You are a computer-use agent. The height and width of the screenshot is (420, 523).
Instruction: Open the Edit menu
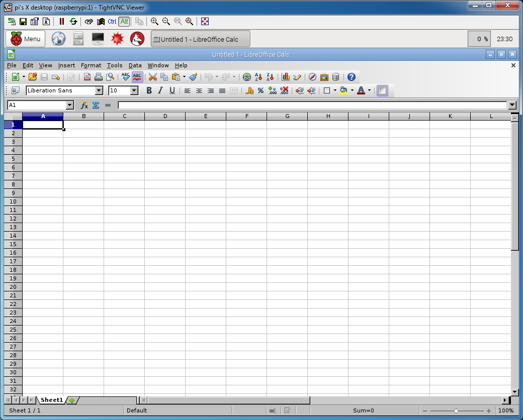point(28,65)
